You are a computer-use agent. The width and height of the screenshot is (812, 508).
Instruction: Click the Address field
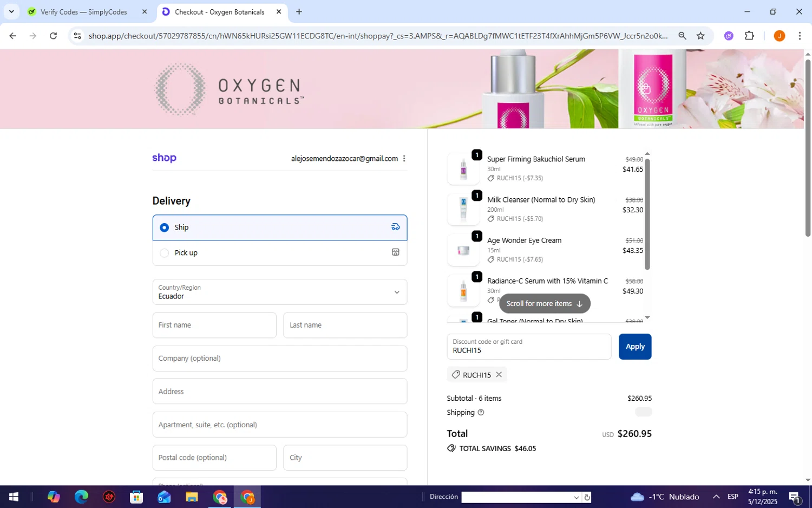(x=280, y=392)
